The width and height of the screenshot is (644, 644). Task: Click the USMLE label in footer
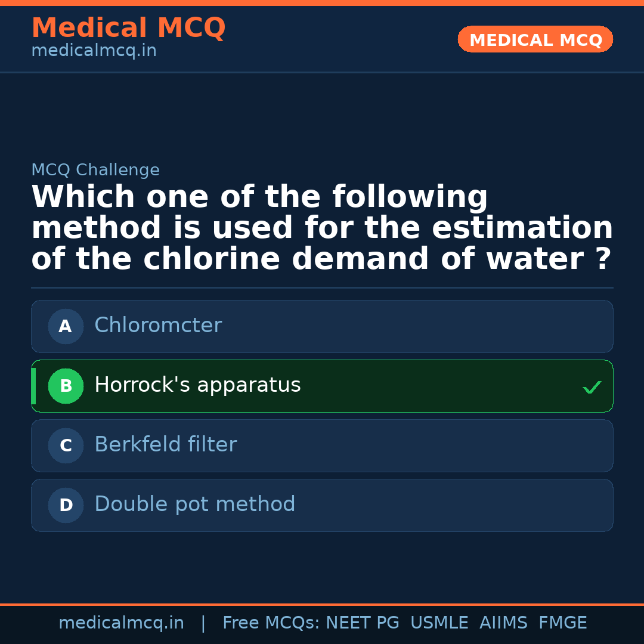pyautogui.click(x=439, y=623)
